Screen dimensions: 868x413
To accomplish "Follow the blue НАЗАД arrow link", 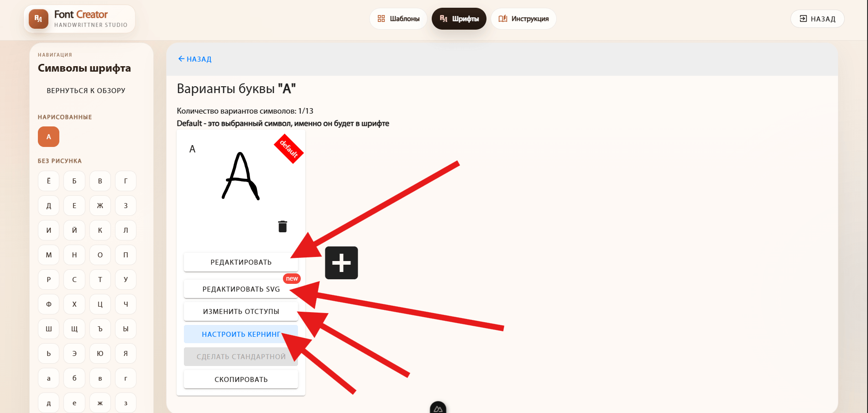I will (x=194, y=59).
